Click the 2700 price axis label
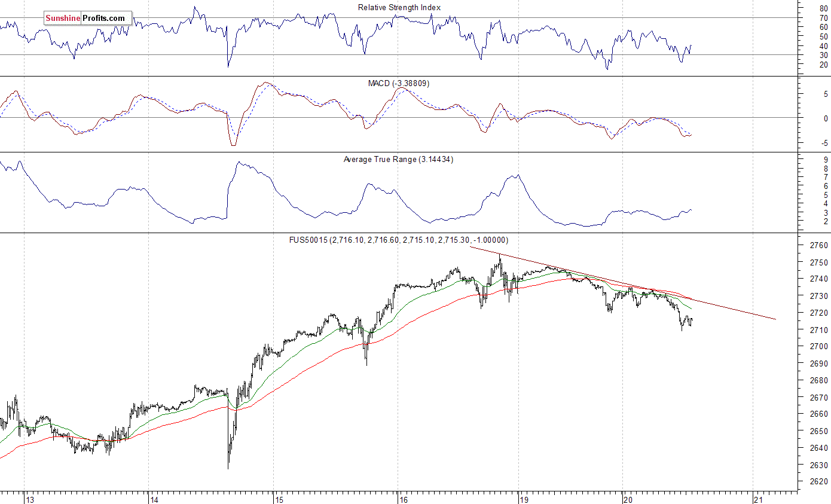 coord(819,347)
